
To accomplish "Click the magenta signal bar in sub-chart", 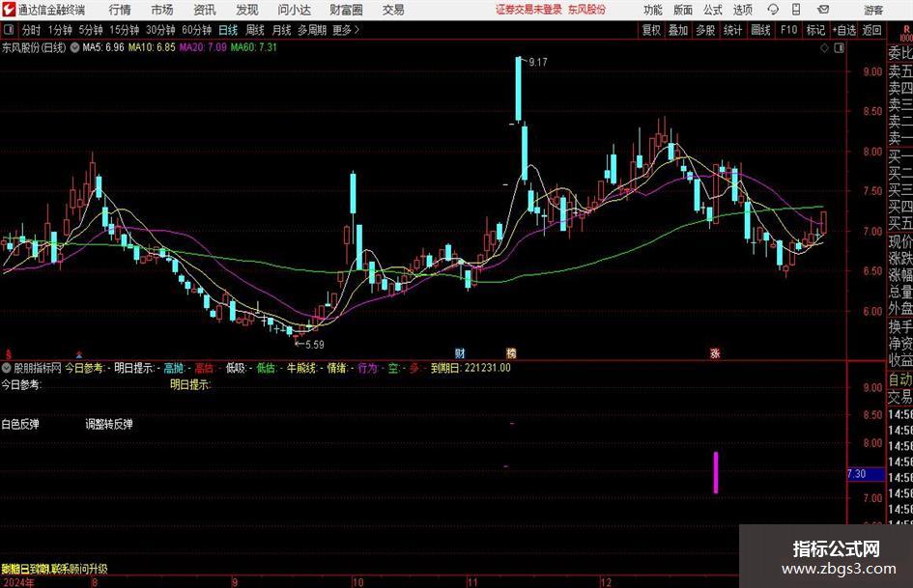I will (x=716, y=473).
